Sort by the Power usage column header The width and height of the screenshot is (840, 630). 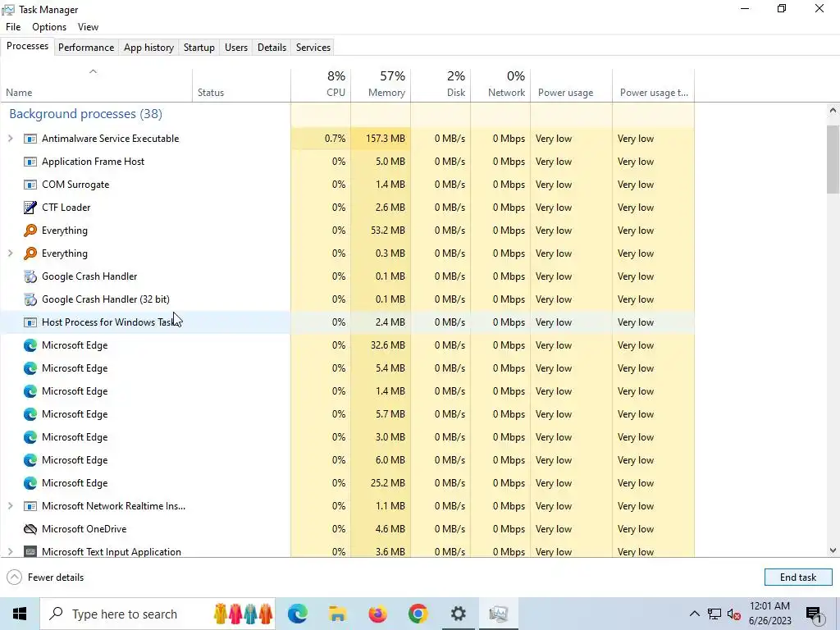tap(572, 85)
